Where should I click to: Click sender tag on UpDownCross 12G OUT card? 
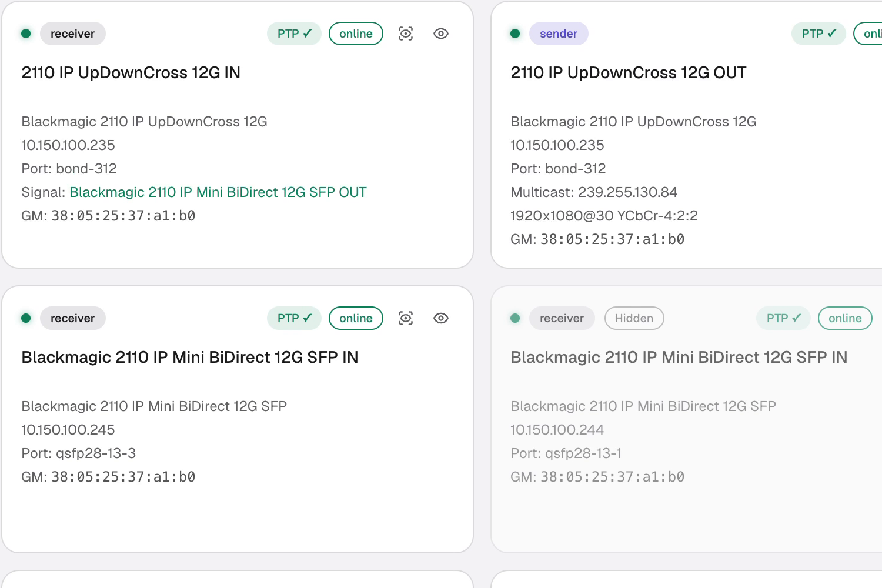(x=559, y=34)
